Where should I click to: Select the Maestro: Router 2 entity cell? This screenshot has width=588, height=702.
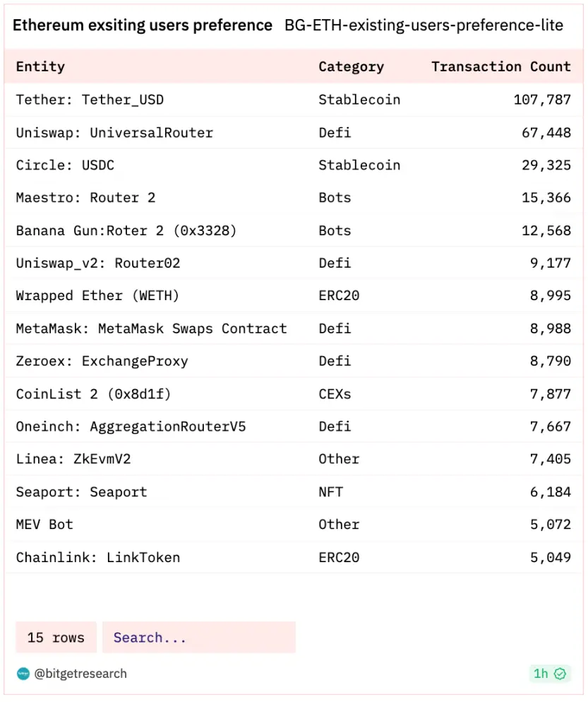coord(85,198)
